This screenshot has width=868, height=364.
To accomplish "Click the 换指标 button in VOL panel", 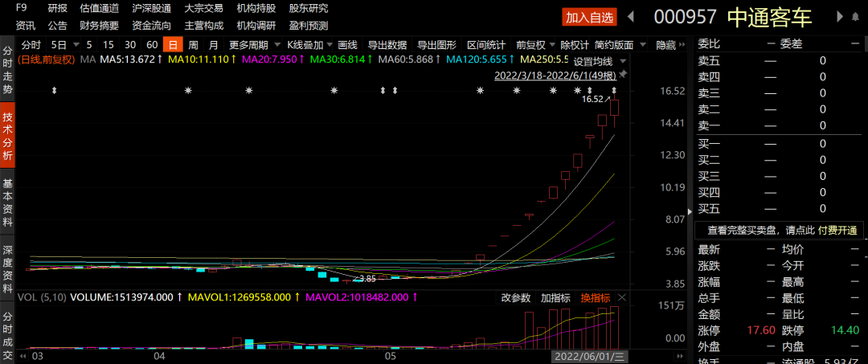I will pos(596,297).
